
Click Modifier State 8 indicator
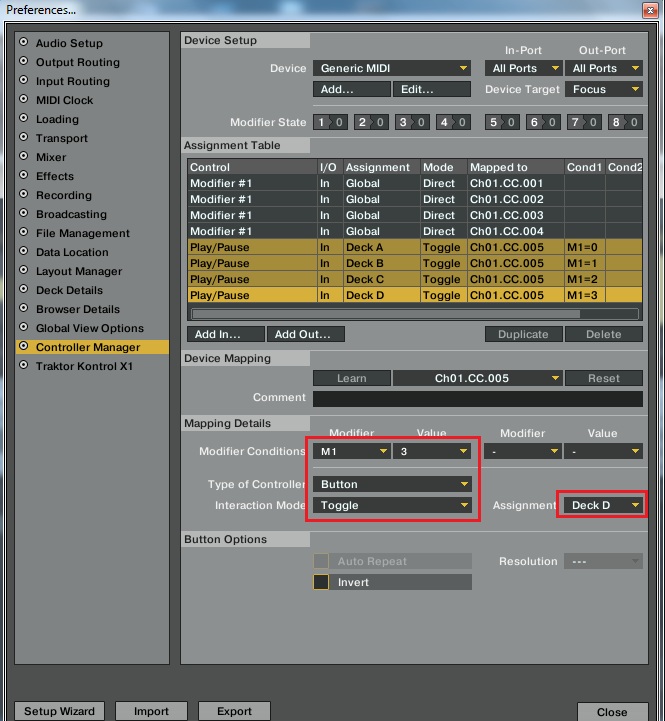pyautogui.click(x=625, y=122)
